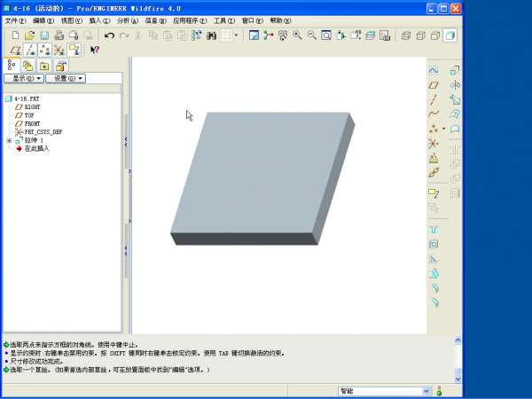Open the 显示 dropdown in model tree
This screenshot has width=532, height=399.
[x=23, y=79]
